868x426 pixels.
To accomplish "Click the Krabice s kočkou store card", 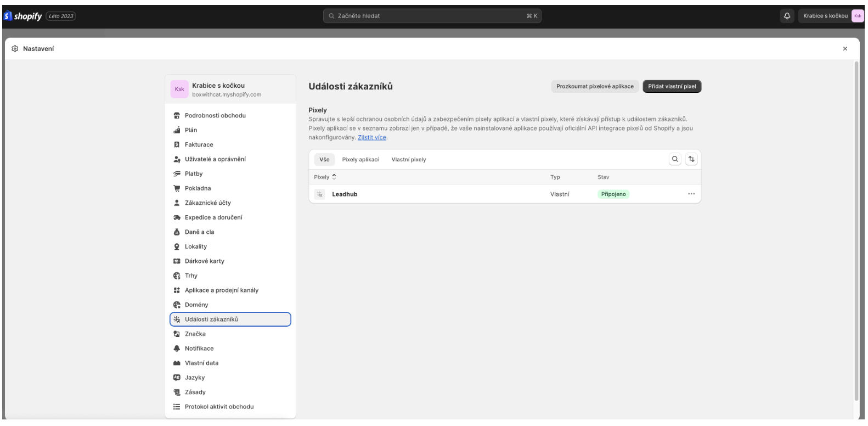I will (230, 89).
